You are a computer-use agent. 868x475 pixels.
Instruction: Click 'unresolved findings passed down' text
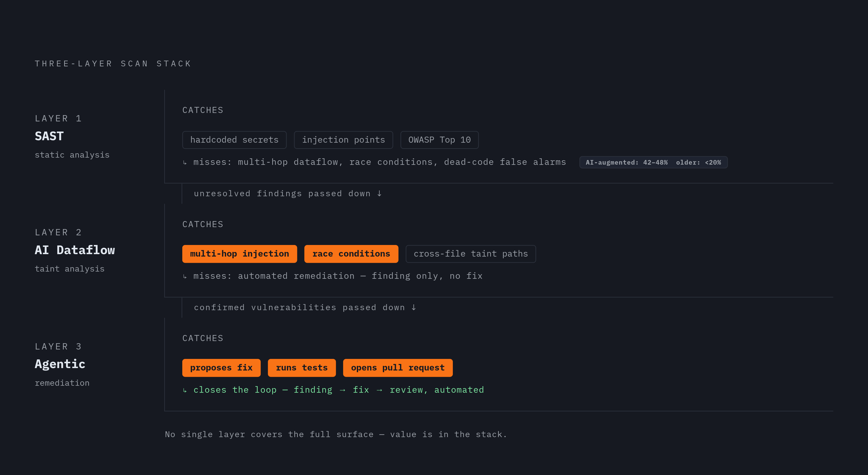point(282,193)
